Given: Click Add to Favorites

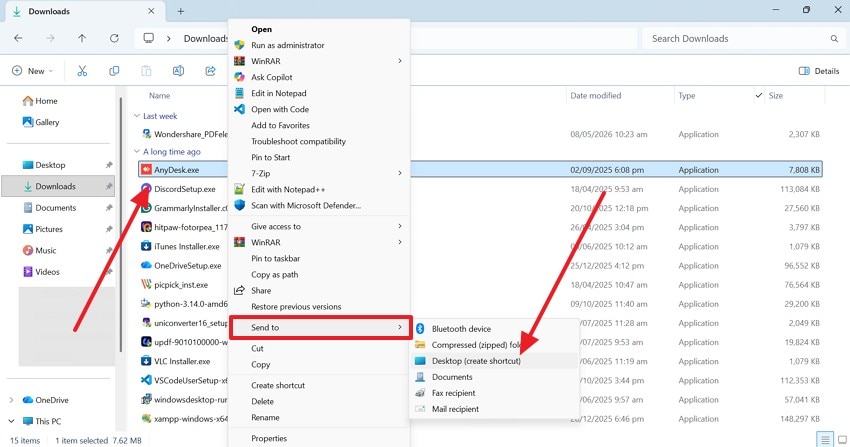Looking at the screenshot, I should (319, 125).
